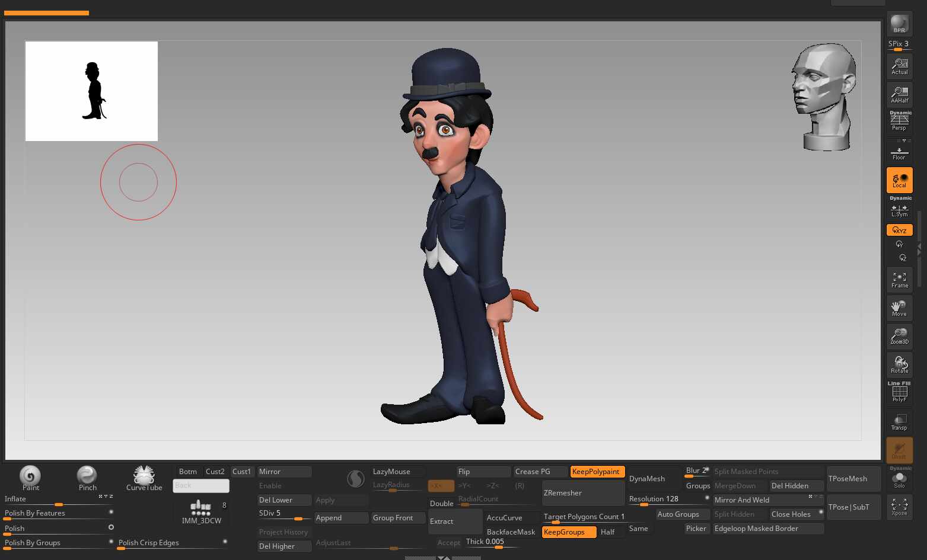Open the IMM_3DCW insert brush
The image size is (927, 560).
point(201,511)
